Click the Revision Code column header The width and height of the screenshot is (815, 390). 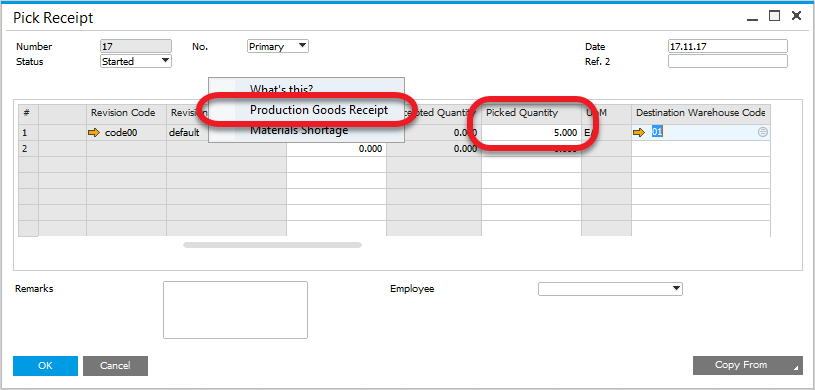click(x=126, y=113)
